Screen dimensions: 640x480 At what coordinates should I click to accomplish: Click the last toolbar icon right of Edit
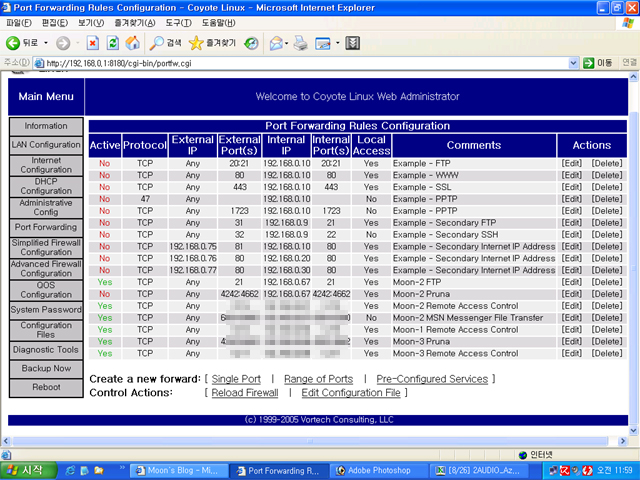(x=352, y=43)
